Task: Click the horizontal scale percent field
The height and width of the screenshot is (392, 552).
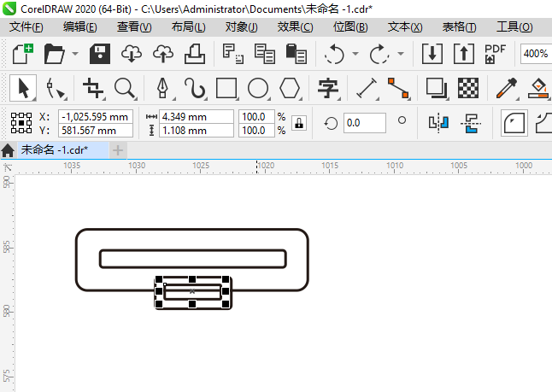Action: [x=256, y=116]
